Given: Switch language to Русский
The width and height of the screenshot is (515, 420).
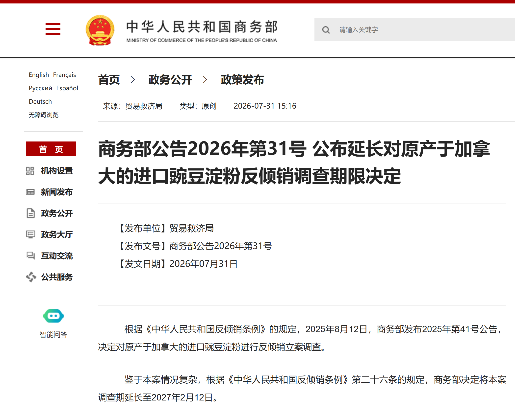Looking at the screenshot, I should click(40, 88).
